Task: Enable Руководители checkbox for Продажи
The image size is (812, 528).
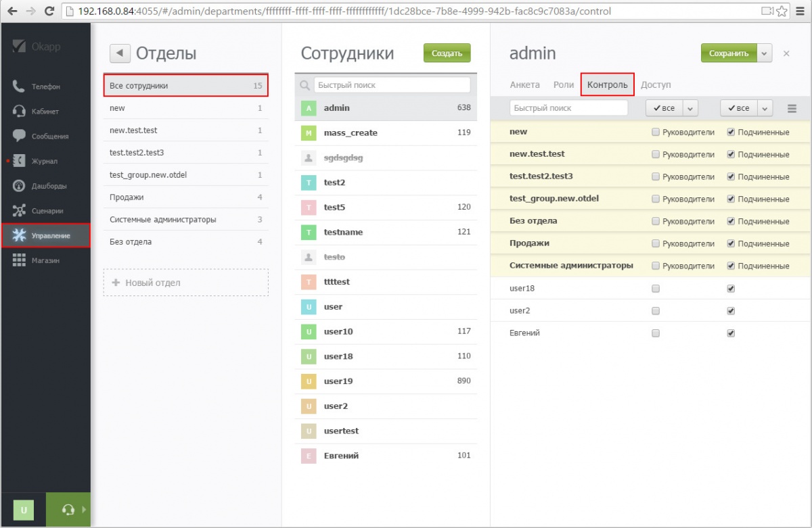Action: [655, 243]
